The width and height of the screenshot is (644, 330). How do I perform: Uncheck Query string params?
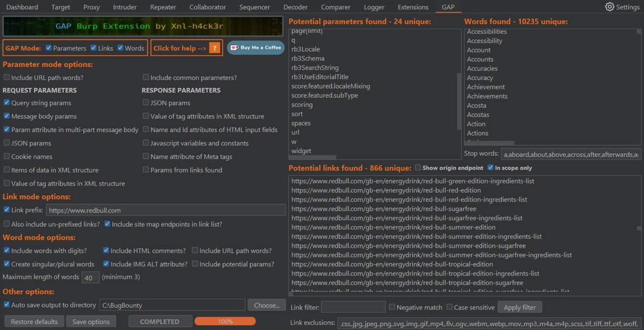(6, 103)
